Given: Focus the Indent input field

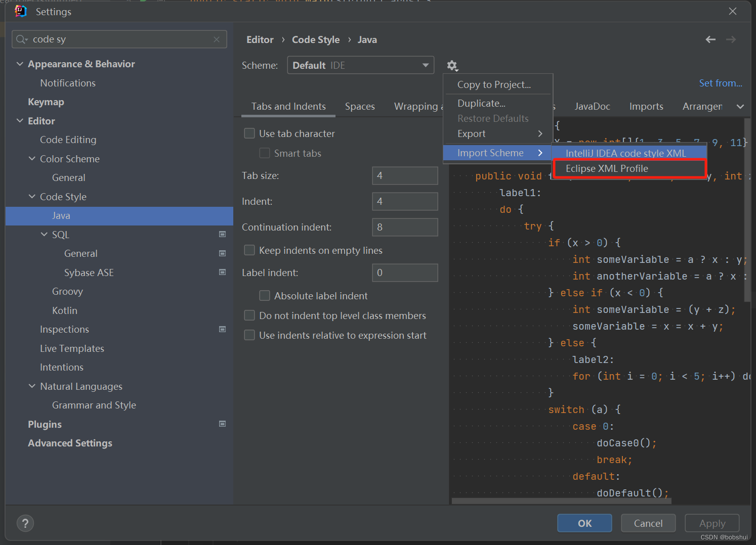Looking at the screenshot, I should [405, 201].
